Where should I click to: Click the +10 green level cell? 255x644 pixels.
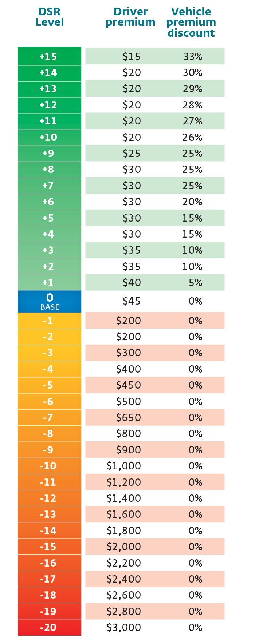(50, 137)
